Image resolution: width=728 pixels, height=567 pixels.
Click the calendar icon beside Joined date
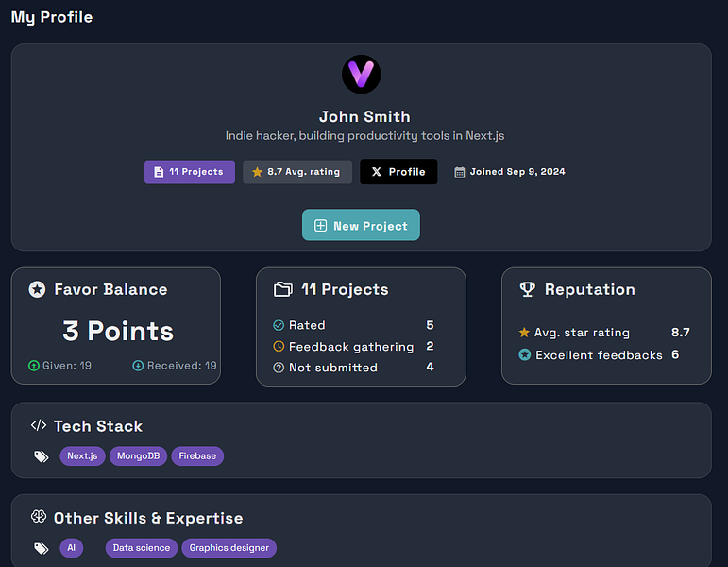click(x=459, y=172)
